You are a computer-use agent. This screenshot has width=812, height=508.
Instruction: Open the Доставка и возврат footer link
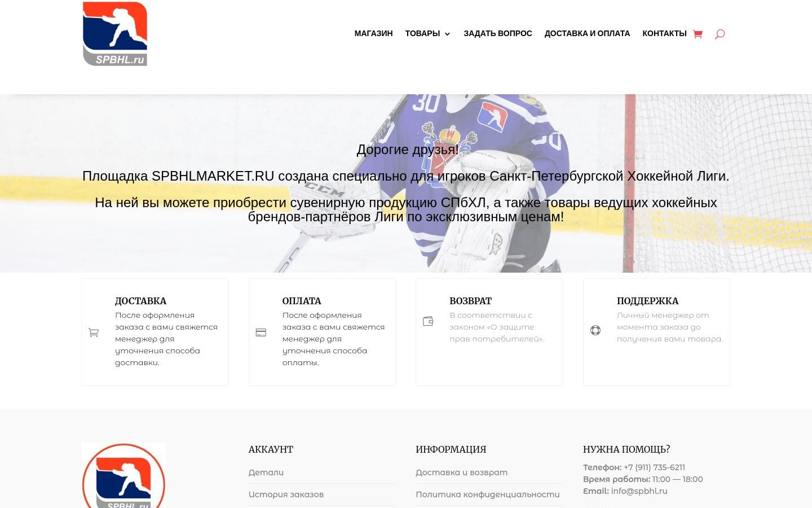pyautogui.click(x=461, y=472)
